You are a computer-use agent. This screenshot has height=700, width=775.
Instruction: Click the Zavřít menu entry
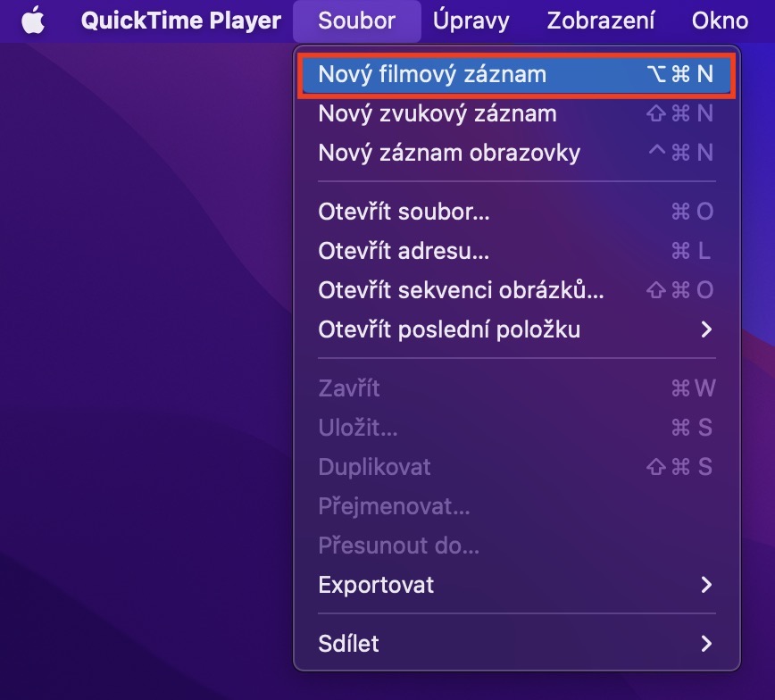coord(349,388)
